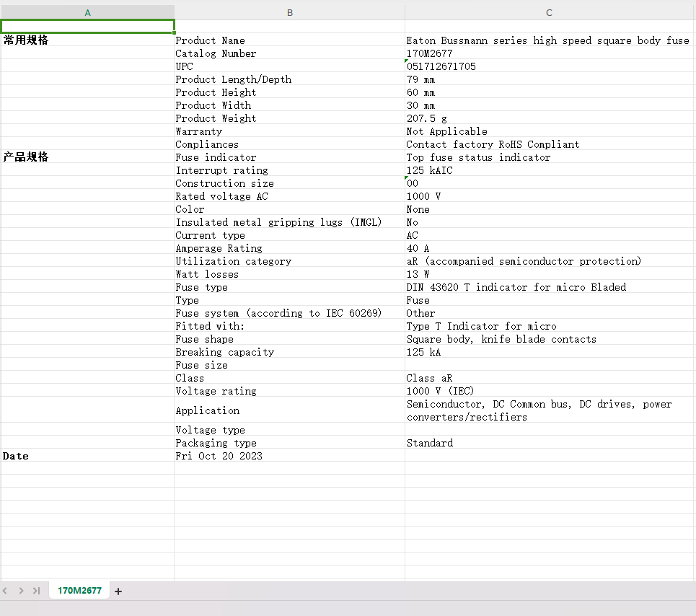Click 'Insulated metal gripping lugs (IMGL)' cell
Screen dimensions: 696x616
[289, 222]
